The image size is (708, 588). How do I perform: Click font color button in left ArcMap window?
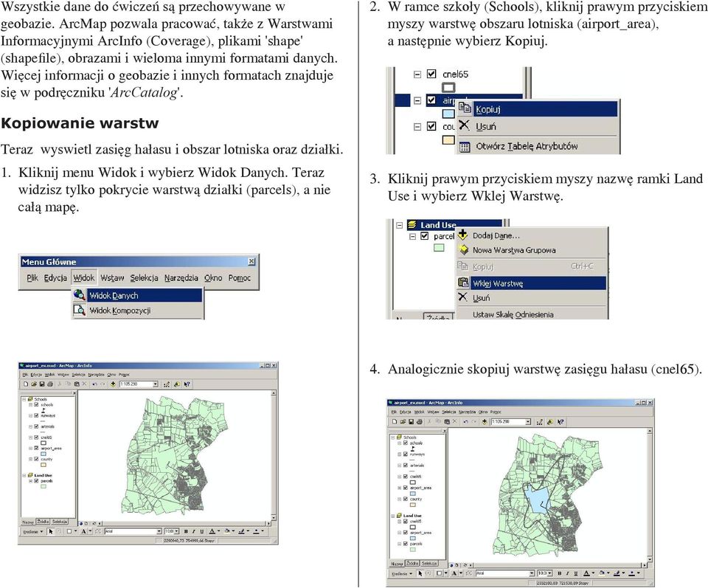click(214, 531)
